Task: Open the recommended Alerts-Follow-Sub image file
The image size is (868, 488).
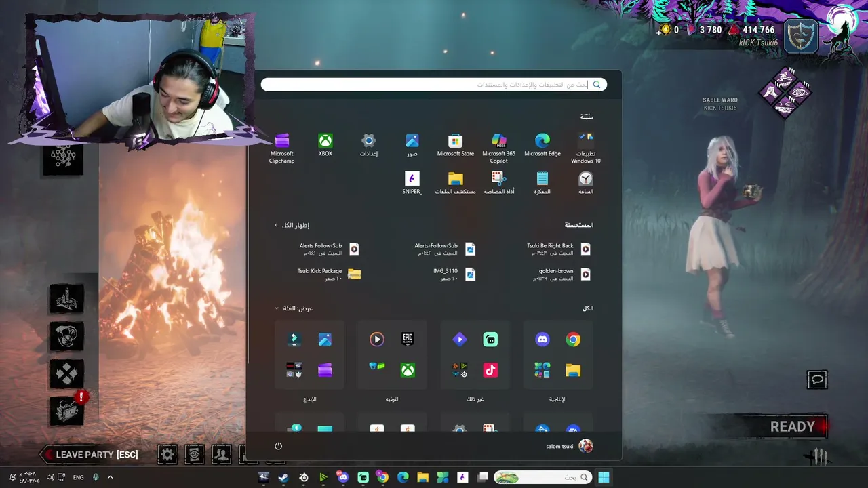Action: click(x=445, y=249)
